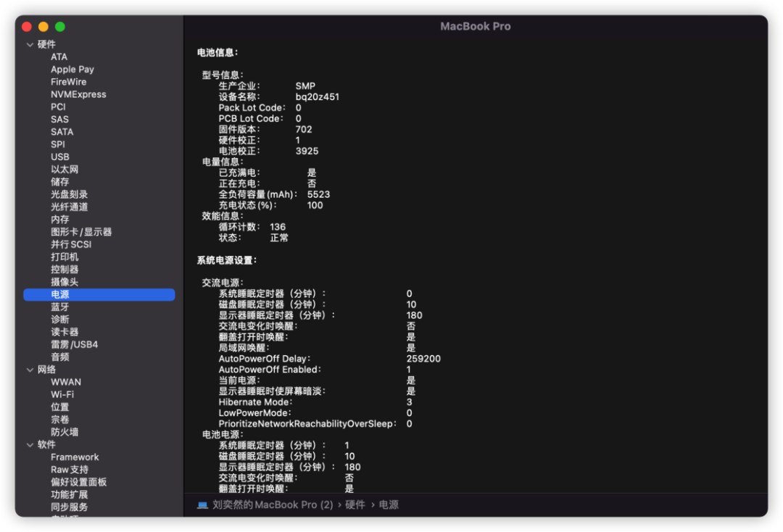The image size is (783, 532).
Task: Select 宗卷 under 网络
Action: click(60, 419)
